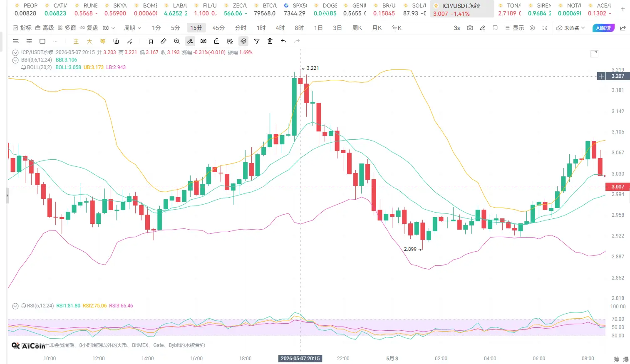The width and height of the screenshot is (630, 364).
Task: Open the drawings filter funnel
Action: tap(257, 41)
